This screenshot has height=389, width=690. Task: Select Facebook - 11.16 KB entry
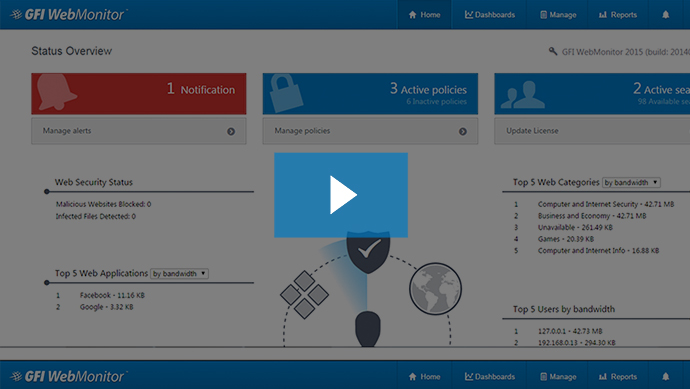coord(112,295)
